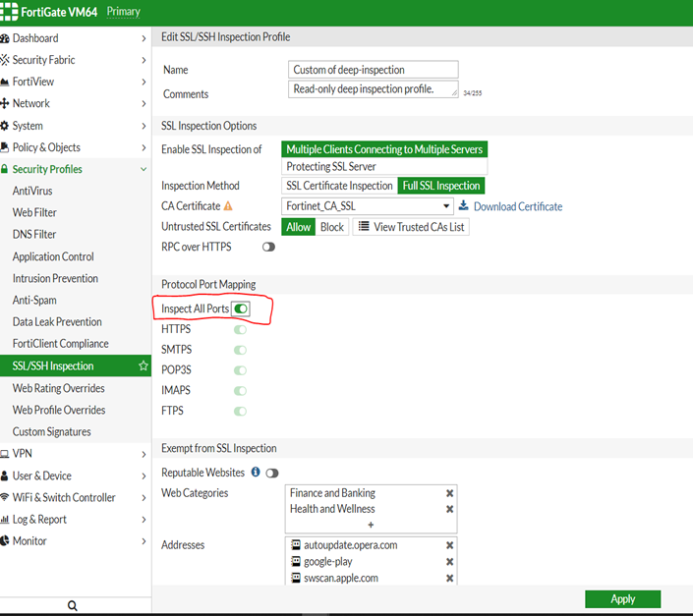Remove the google-play address entry
Viewport: 693px width, 616px height.
[449, 562]
